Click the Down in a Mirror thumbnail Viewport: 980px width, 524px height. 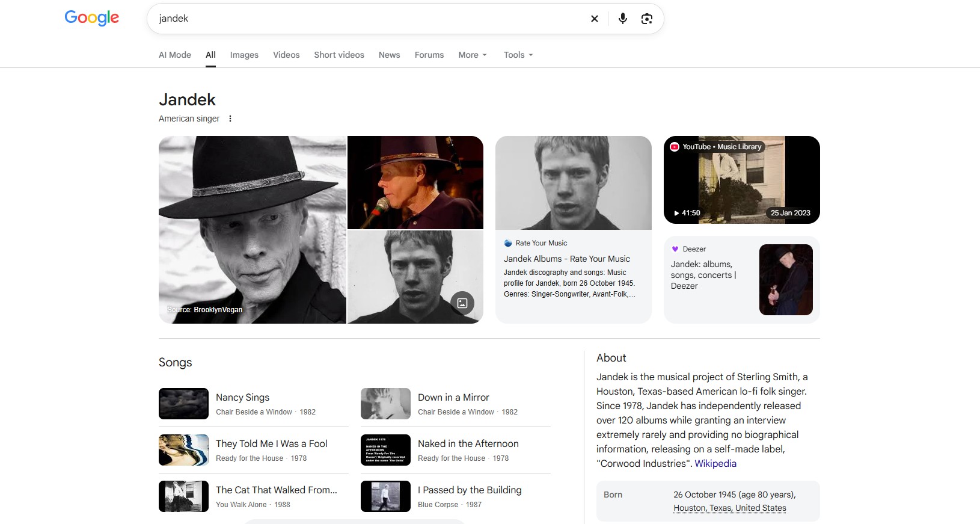point(385,404)
